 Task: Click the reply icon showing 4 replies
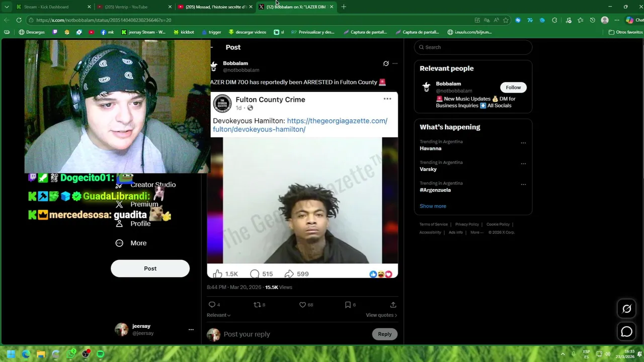(212, 305)
